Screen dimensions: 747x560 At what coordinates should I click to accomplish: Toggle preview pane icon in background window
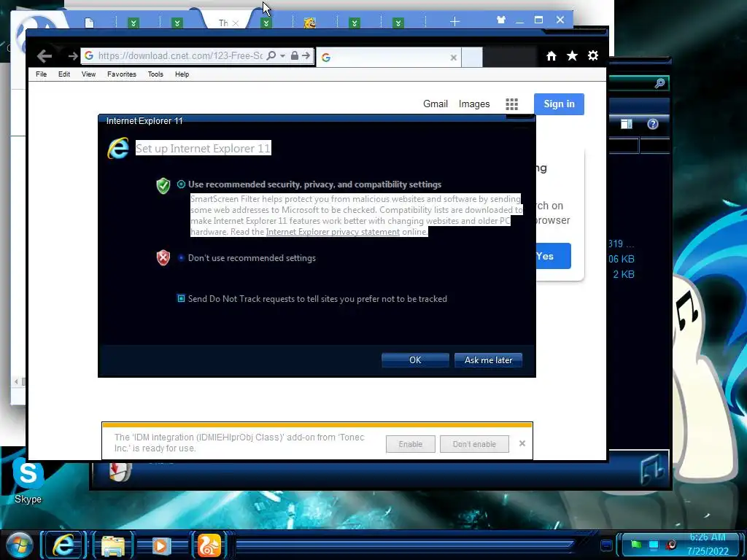(627, 124)
